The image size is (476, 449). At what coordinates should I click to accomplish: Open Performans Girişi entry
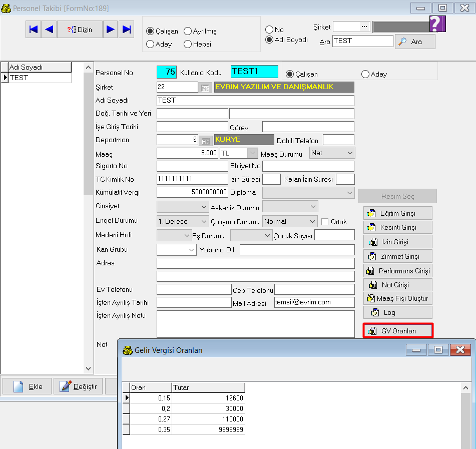[398, 270]
